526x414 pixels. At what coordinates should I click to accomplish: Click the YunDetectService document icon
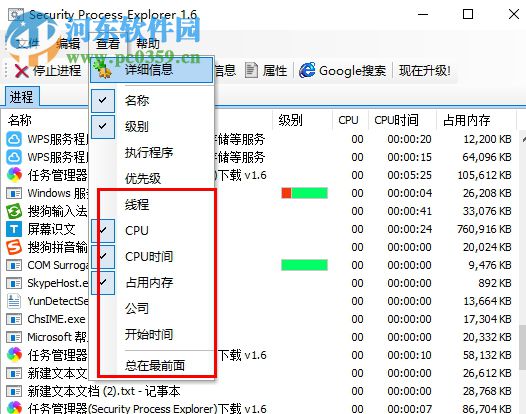pos(14,301)
